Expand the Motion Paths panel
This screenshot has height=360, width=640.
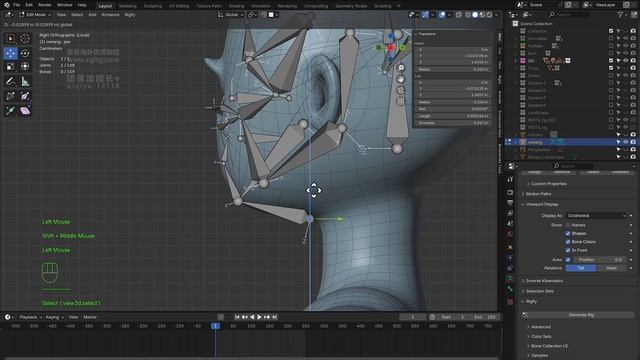coord(538,194)
